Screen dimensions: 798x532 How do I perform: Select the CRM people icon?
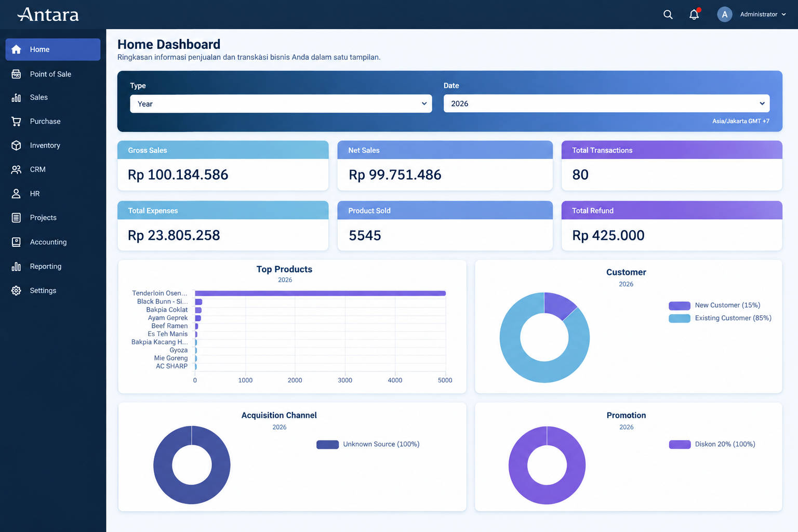pyautogui.click(x=16, y=169)
